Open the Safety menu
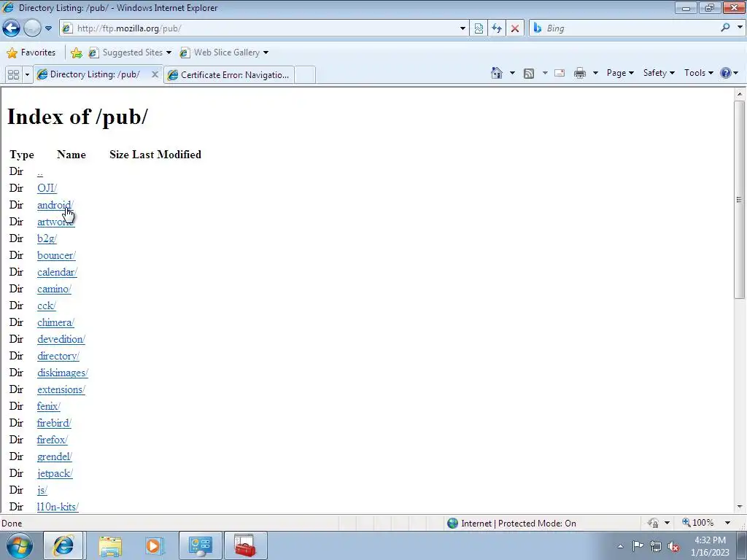Image resolution: width=747 pixels, height=560 pixels. coord(659,73)
